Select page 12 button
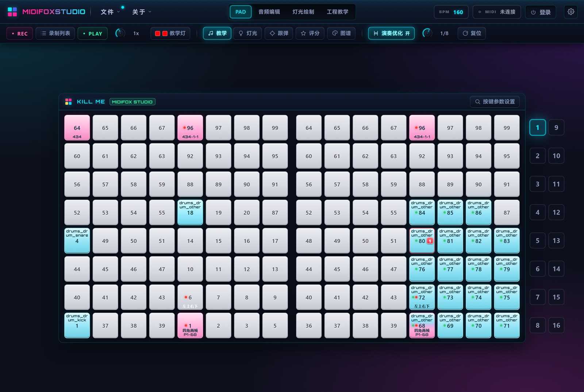 coord(556,212)
